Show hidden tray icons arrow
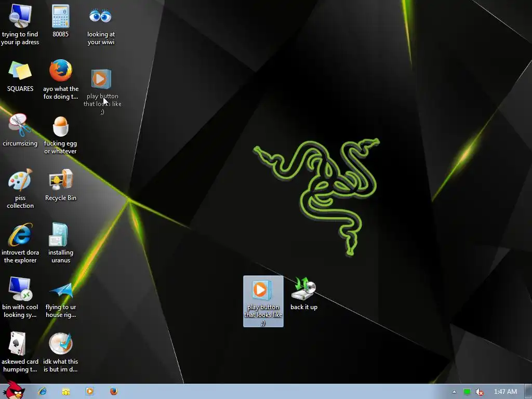 click(x=454, y=392)
